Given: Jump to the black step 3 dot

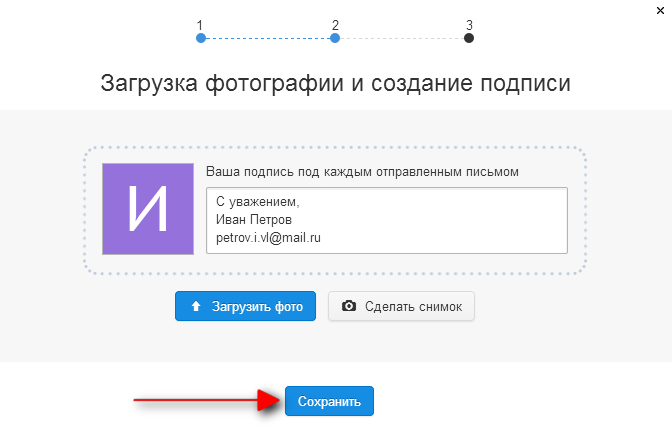Looking at the screenshot, I should (469, 38).
